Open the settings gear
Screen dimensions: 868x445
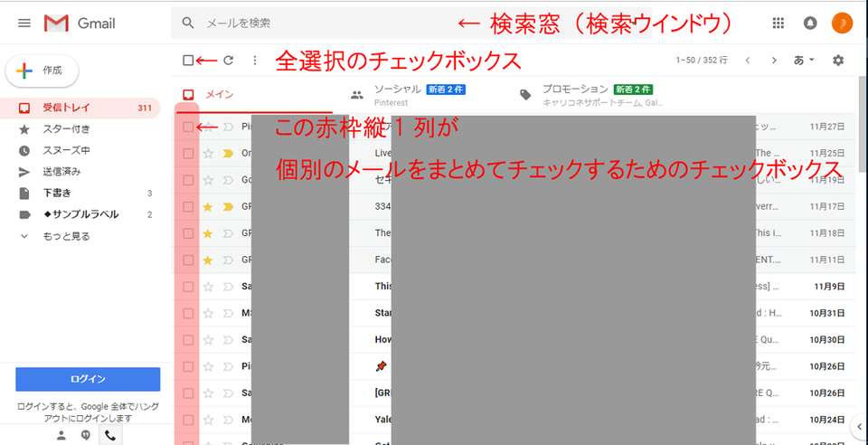(x=838, y=61)
